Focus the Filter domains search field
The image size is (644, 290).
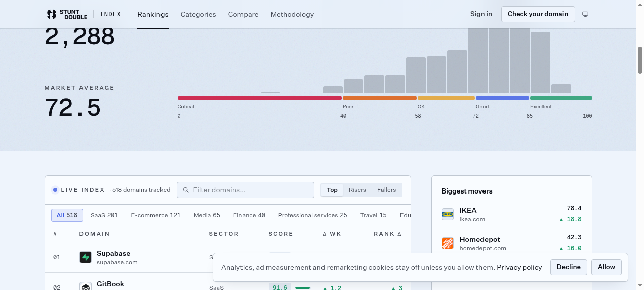click(x=246, y=190)
